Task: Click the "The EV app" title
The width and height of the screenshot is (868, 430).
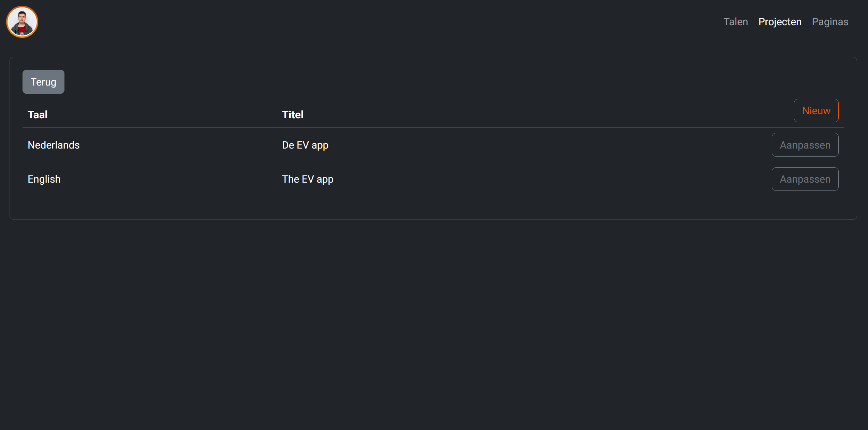Action: pyautogui.click(x=307, y=179)
